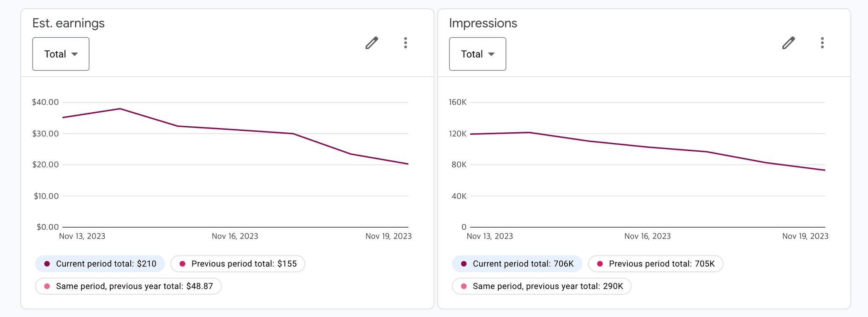Toggle Same period, previous year $48.87 series
Image resolution: width=868 pixels, height=317 pixels.
coord(128,286)
